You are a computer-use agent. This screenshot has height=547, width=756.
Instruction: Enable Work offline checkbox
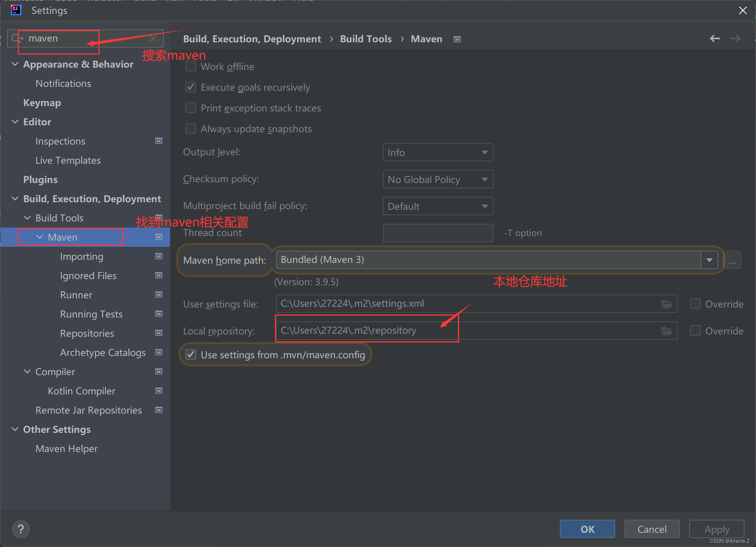[191, 66]
